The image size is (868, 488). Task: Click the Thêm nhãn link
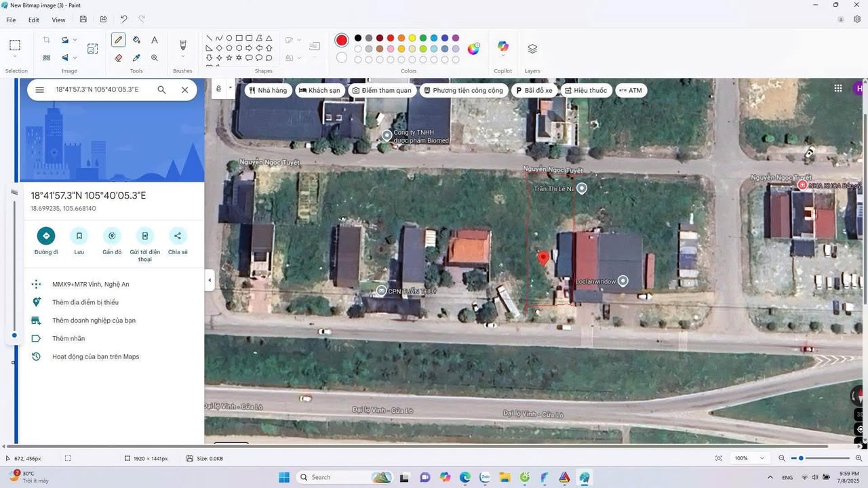point(68,338)
